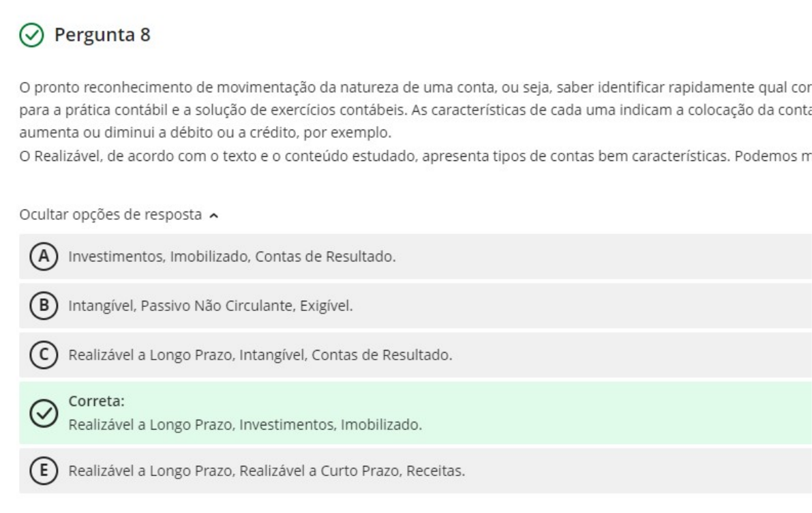Image resolution: width=812 pixels, height=513 pixels.
Task: Choose answer 'Investimentos, Imobilizado, Contas de Resultado'
Action: click(x=231, y=256)
